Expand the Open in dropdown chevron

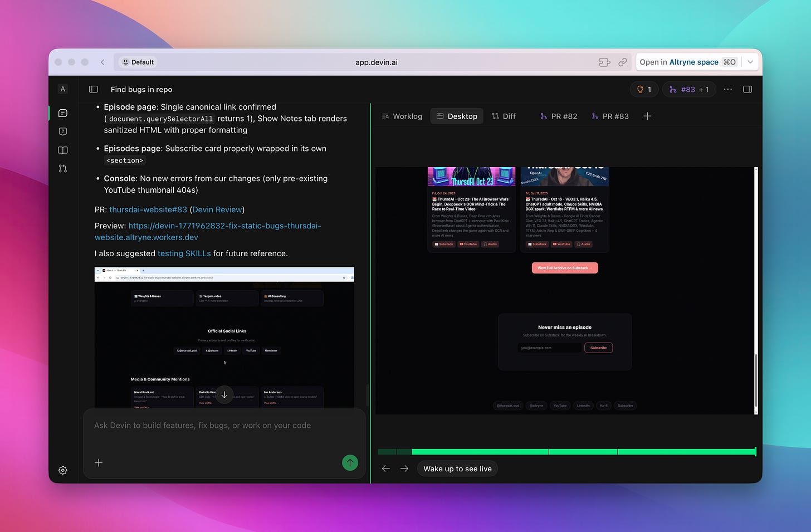(x=750, y=62)
